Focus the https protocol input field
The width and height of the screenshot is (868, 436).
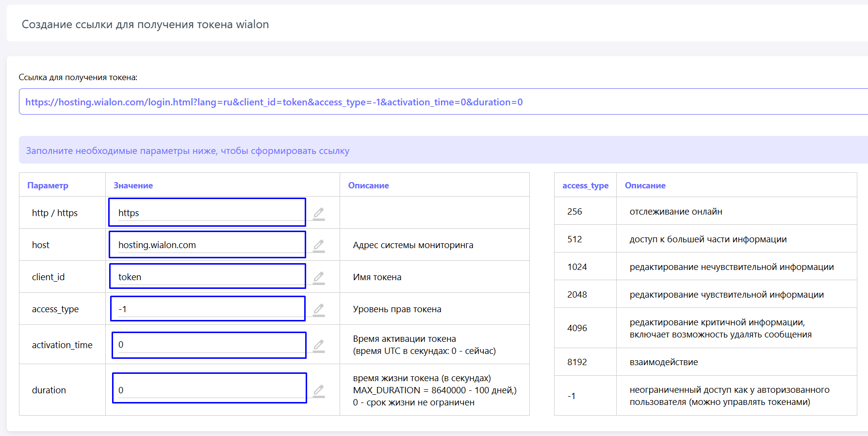tap(207, 213)
